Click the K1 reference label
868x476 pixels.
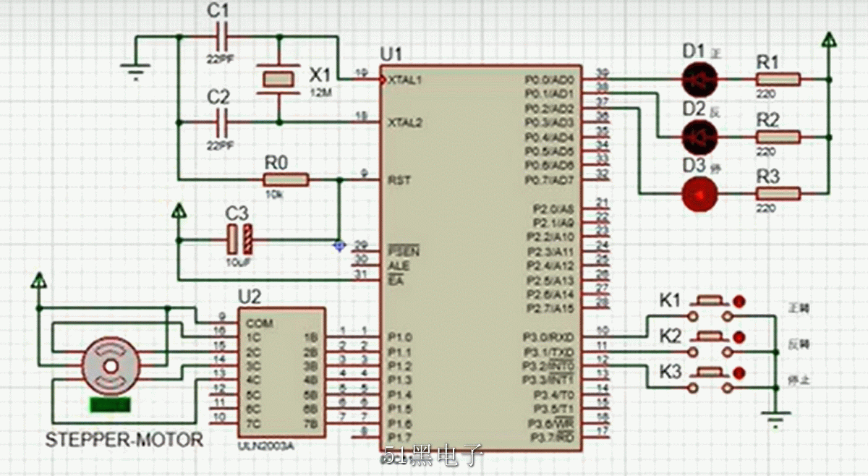tap(671, 300)
